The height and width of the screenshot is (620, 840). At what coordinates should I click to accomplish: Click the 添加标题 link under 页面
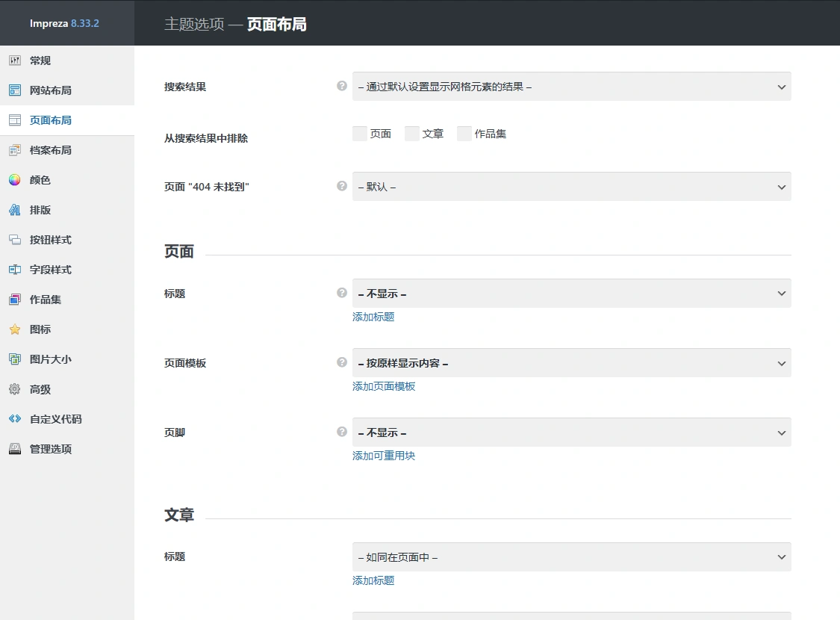click(x=373, y=317)
